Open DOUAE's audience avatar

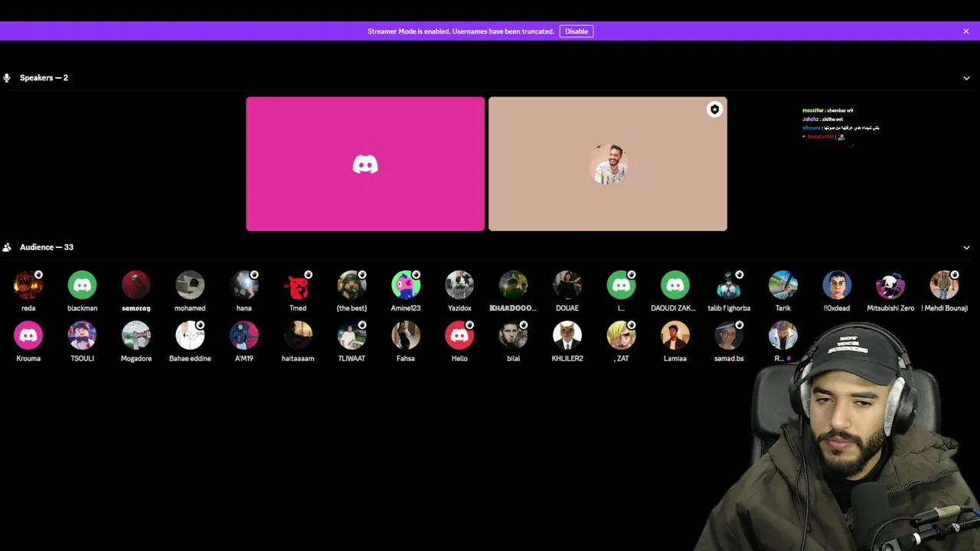(x=567, y=285)
